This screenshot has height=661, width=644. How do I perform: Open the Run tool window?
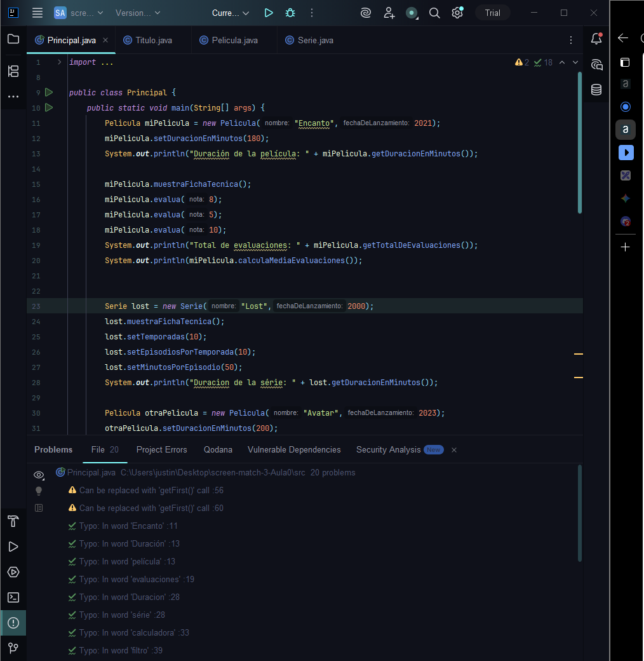(13, 547)
